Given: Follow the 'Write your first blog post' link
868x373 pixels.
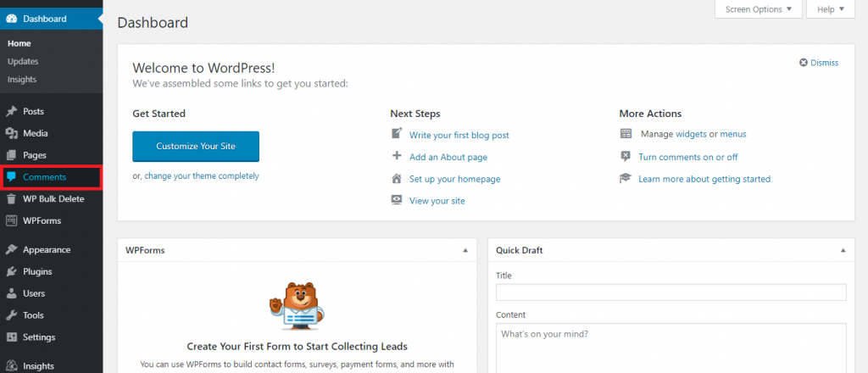Looking at the screenshot, I should point(459,135).
